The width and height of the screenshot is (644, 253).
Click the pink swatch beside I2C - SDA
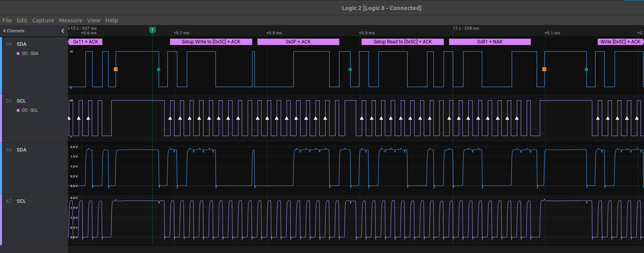18,54
